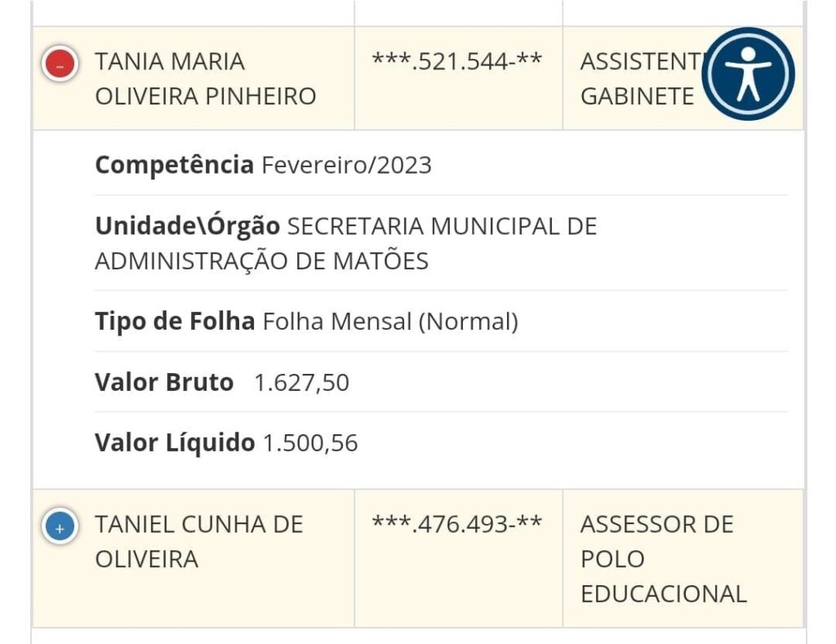Expand the Taniel Cunha de Oliveira row
This screenshot has height=644, width=836.
click(60, 527)
